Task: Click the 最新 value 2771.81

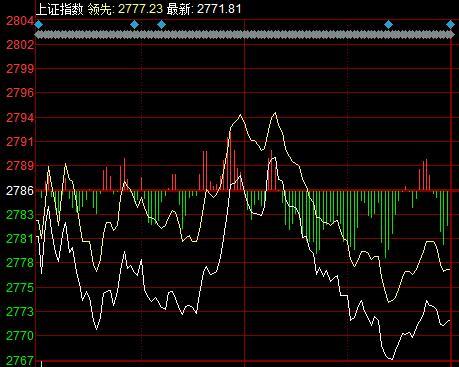Action: coord(219,9)
